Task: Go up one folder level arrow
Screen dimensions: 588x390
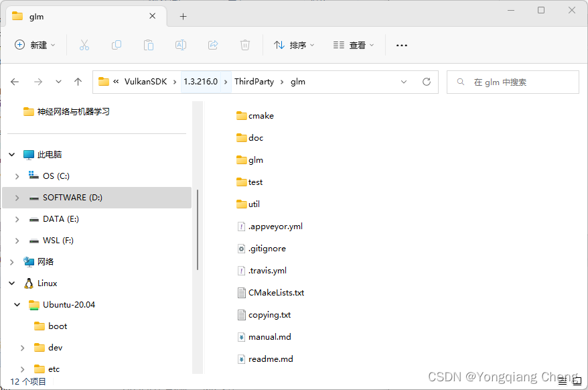Action: coord(78,82)
